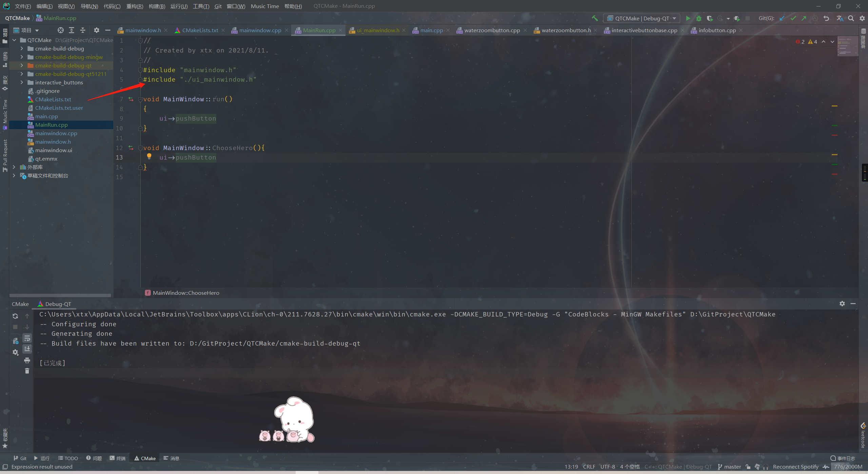Run the QTCMake Debug-QT configuration
This screenshot has height=474, width=868.
[x=688, y=18]
